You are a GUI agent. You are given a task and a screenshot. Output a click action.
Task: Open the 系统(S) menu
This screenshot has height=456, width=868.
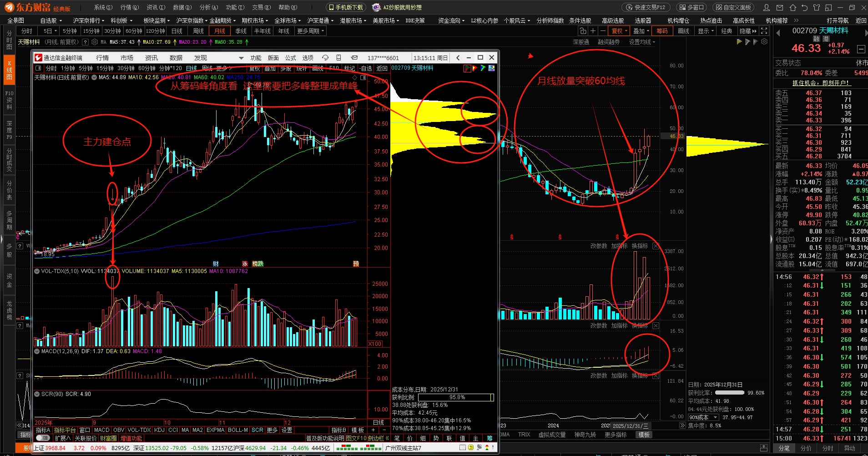[x=103, y=7]
